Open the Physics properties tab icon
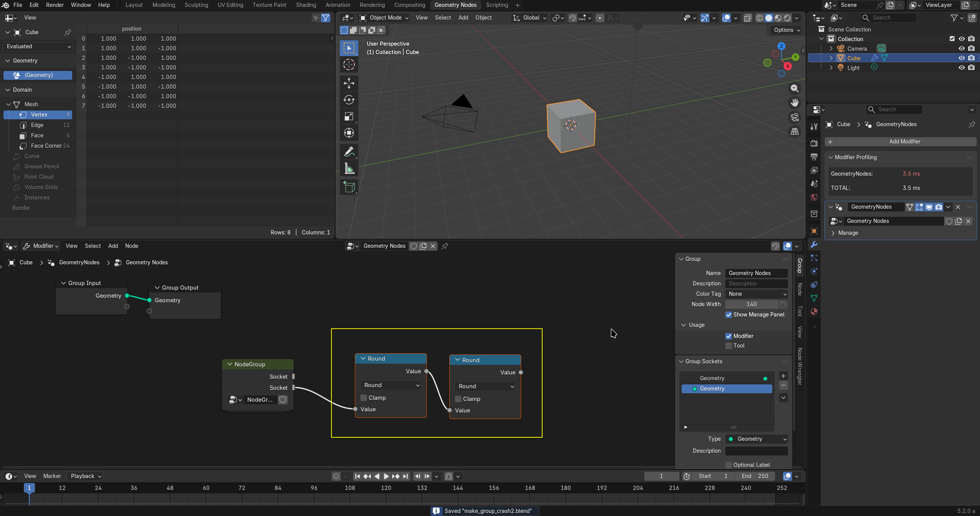Viewport: 980px width, 516px height. (814, 271)
